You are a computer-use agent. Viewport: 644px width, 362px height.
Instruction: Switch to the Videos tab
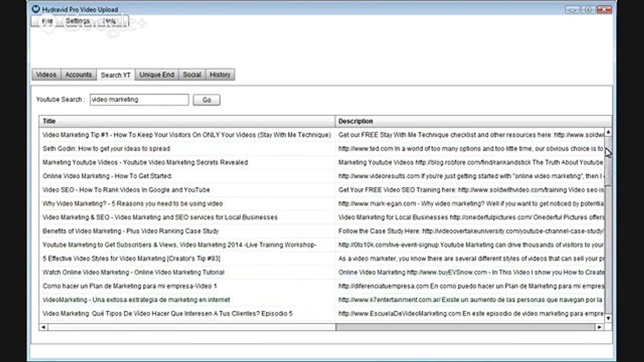coord(46,74)
